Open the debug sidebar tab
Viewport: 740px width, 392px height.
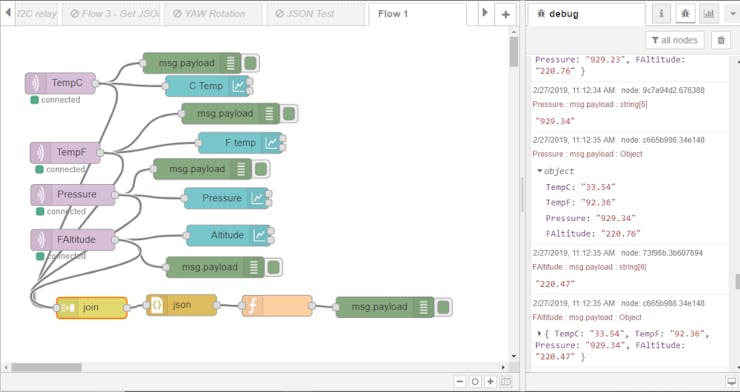tap(586, 14)
